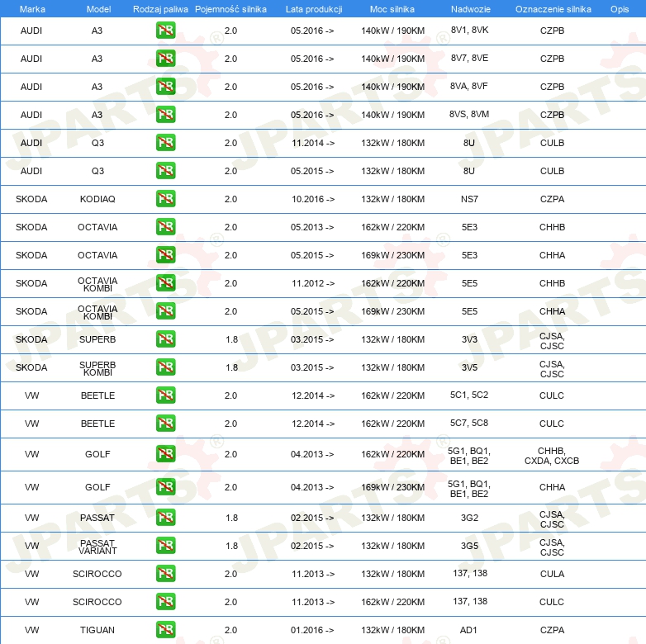Viewport: 646px width, 644px height.
Task: Select the fuel icon for OCTAVIA KOMBI 11.2012
Action: coord(165,283)
